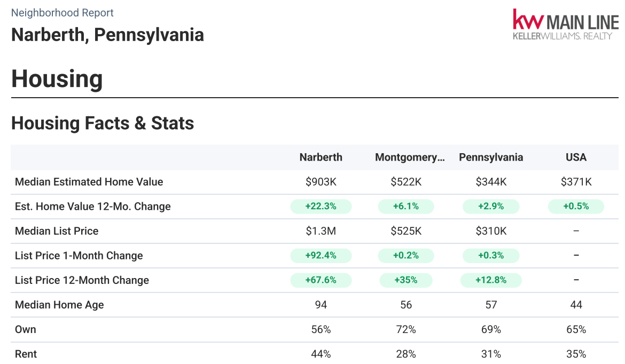Click the +12.8% Pennsylvania badge
This screenshot has width=625, height=364.
pyautogui.click(x=491, y=280)
